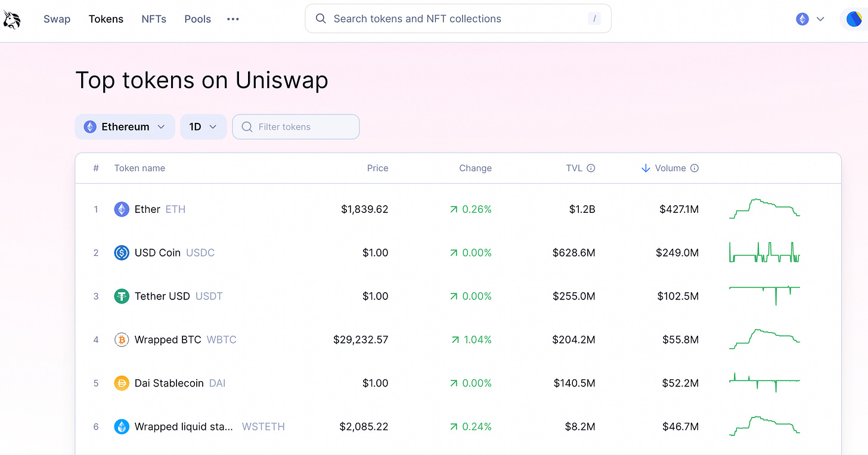Viewport: 868px width, 455px height.
Task: Click the Tether USD USDT token icon
Action: pos(122,296)
